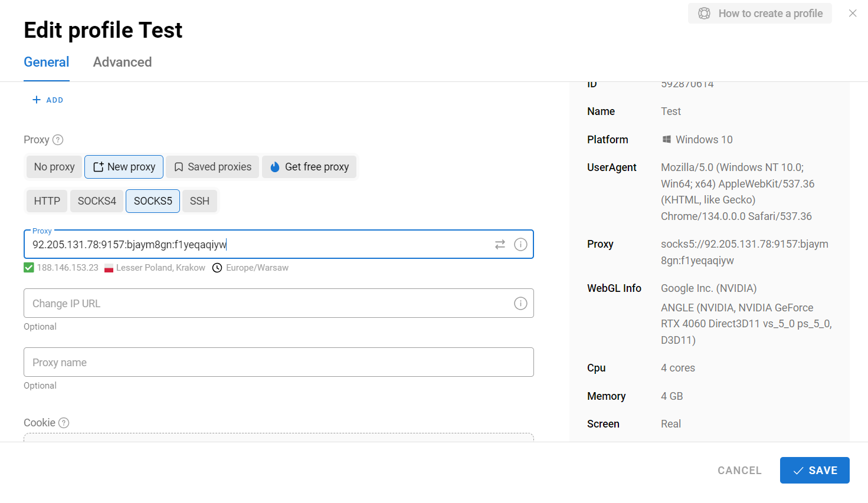Viewport: 868px width, 503px height.
Task: Close the Edit profile dialog with X
Action: 853,13
